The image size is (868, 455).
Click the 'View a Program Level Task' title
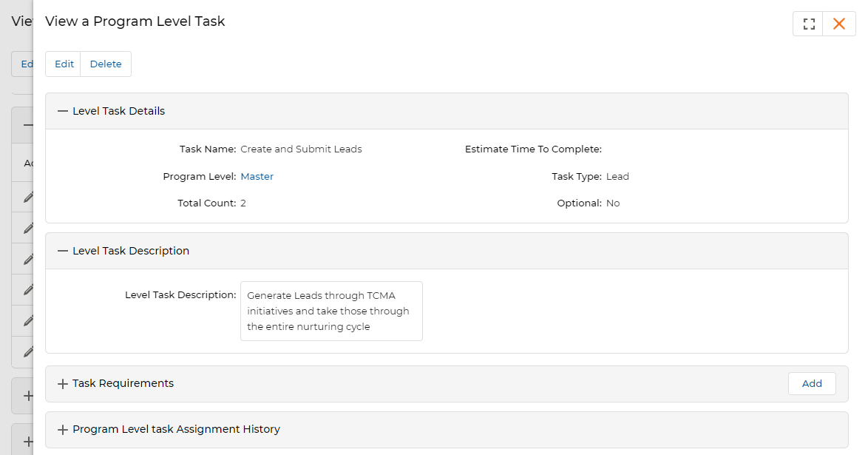(x=135, y=21)
